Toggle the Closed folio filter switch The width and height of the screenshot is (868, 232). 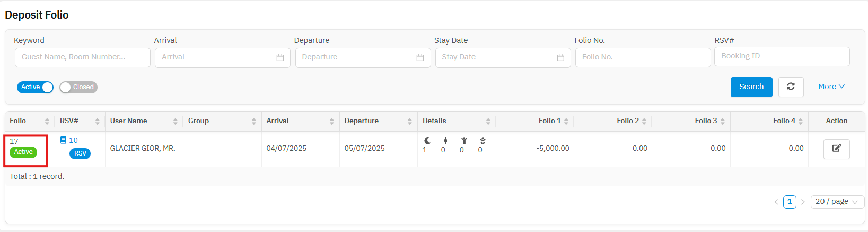click(78, 87)
